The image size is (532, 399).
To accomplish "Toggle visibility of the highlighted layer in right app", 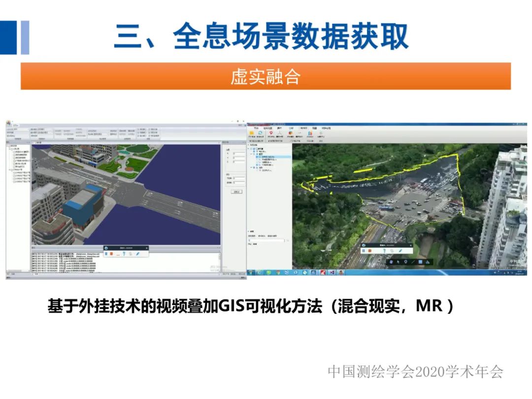I will pyautogui.click(x=257, y=157).
